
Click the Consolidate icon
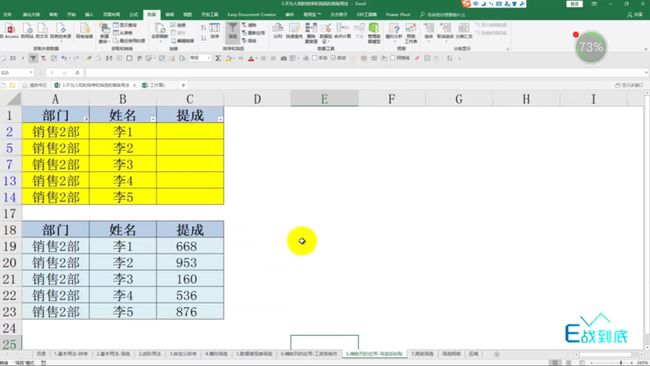(x=342, y=31)
